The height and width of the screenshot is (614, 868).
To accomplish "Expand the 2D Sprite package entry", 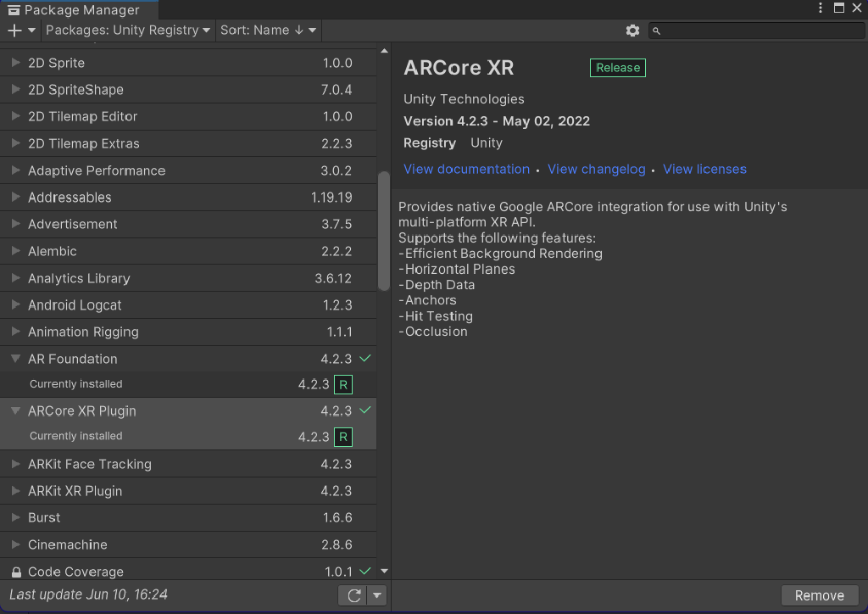I will pos(14,62).
